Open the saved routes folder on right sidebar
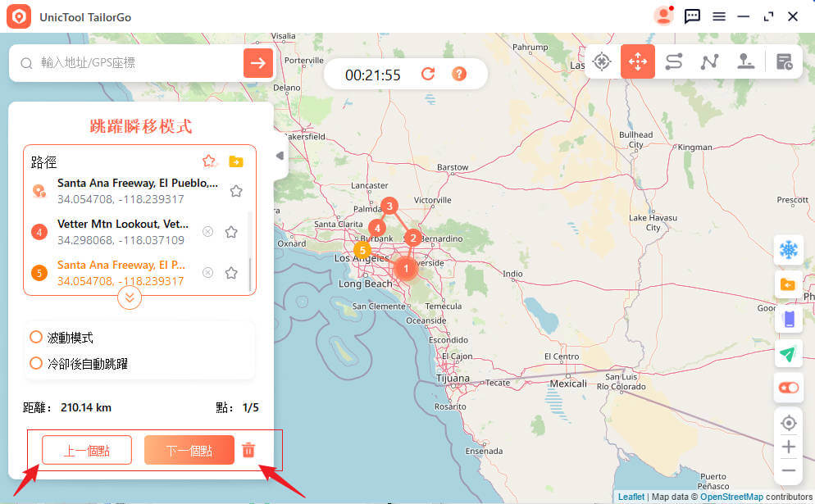 click(789, 284)
